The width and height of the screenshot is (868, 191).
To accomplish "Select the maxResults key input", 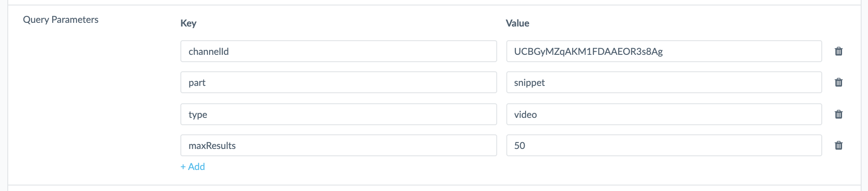I will (x=339, y=145).
